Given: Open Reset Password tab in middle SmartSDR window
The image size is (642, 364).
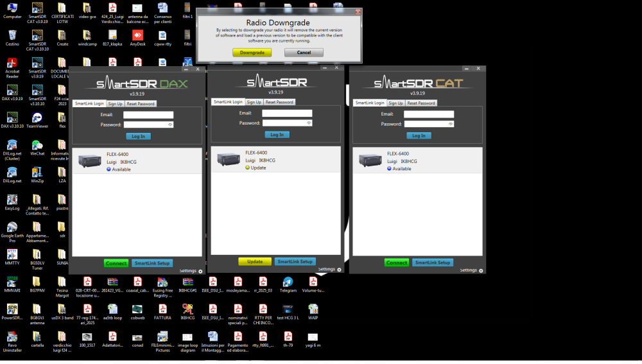Looking at the screenshot, I should click(279, 102).
